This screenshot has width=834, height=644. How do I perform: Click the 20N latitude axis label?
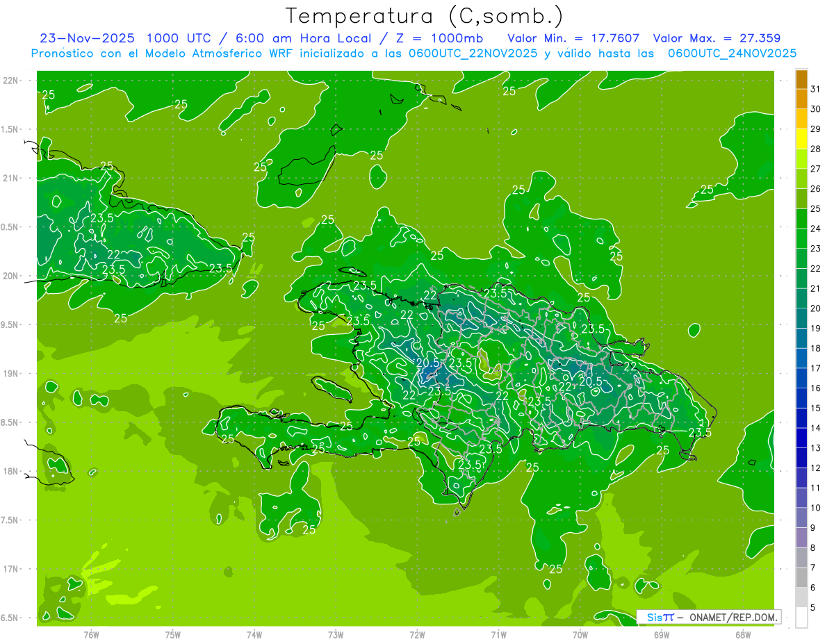(x=12, y=276)
